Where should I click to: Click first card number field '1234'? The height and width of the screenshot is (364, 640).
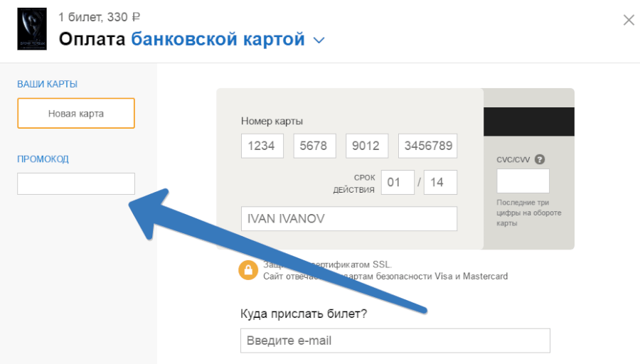pyautogui.click(x=262, y=146)
